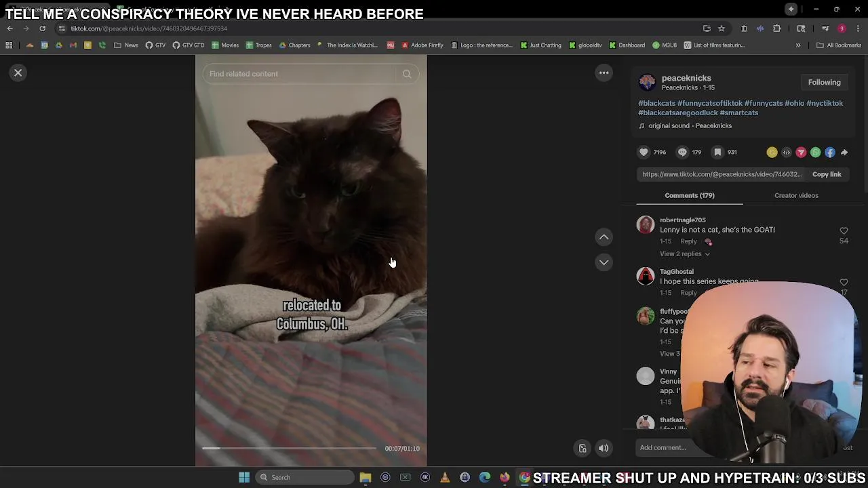Click the Following button
Viewport: 868px width, 488px height.
coord(824,82)
